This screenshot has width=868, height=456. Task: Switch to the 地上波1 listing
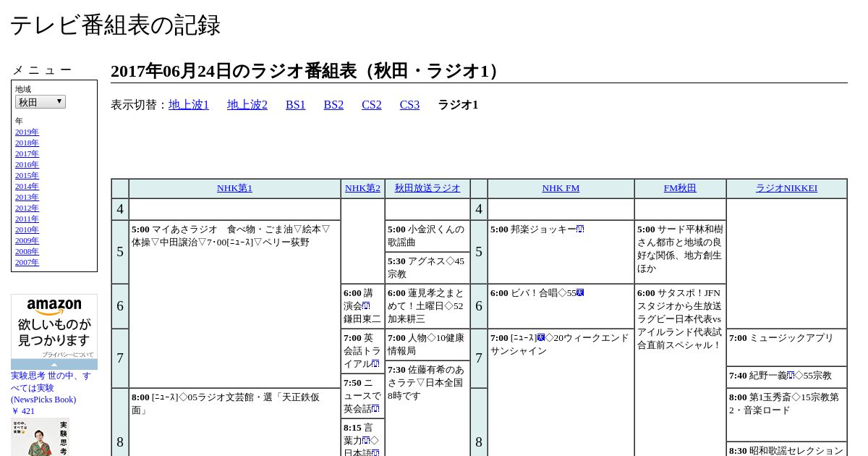(189, 105)
